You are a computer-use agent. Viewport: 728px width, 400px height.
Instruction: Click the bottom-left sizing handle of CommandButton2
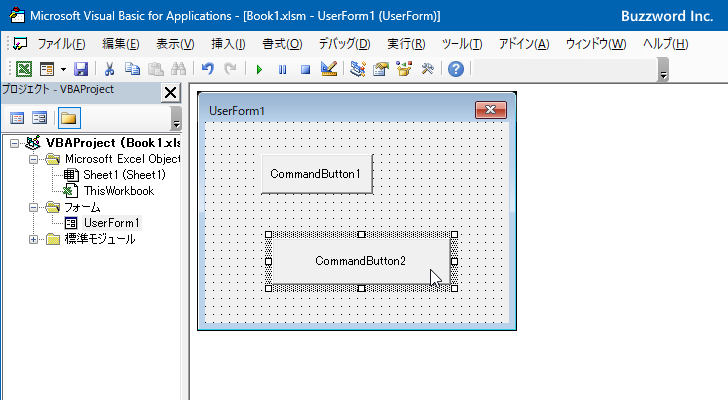268,289
